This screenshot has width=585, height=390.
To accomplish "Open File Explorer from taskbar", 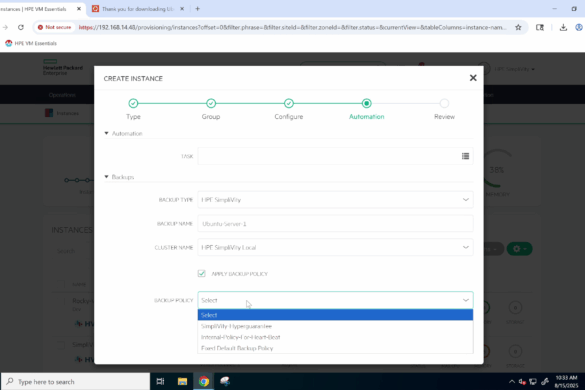I will pos(182,381).
